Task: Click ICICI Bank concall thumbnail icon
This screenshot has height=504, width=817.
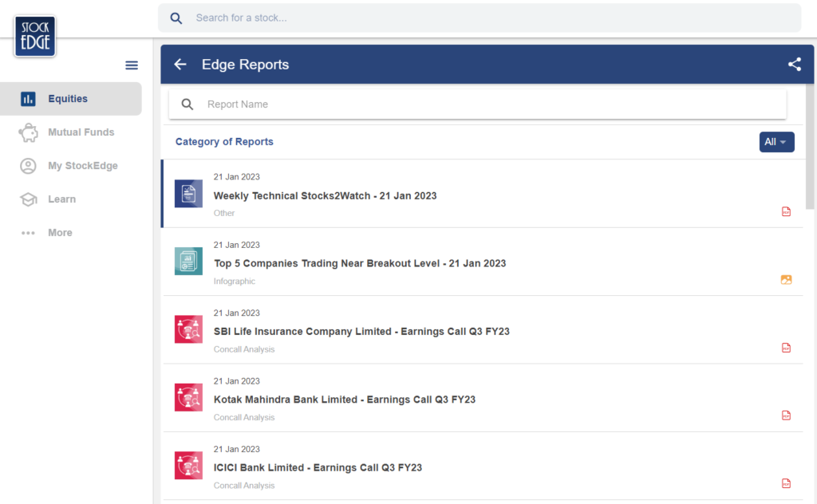Action: [x=188, y=465]
